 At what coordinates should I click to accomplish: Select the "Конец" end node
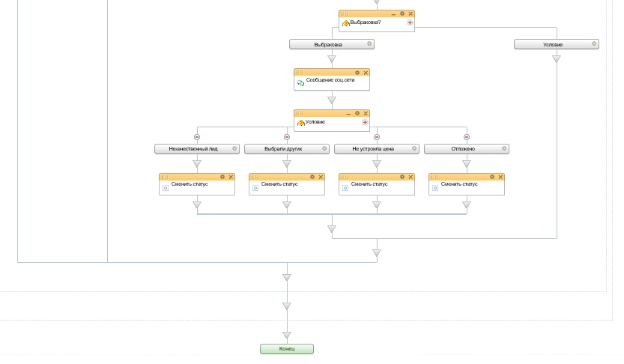tap(287, 349)
